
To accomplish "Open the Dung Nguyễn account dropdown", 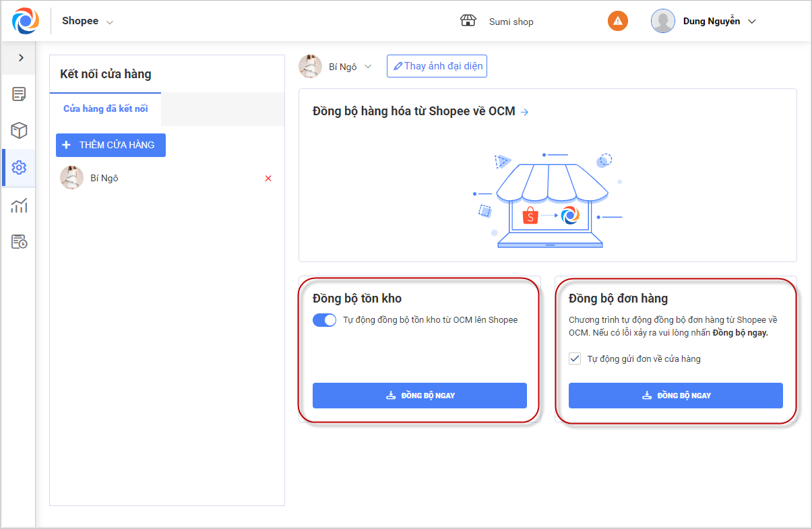I will pos(752,22).
